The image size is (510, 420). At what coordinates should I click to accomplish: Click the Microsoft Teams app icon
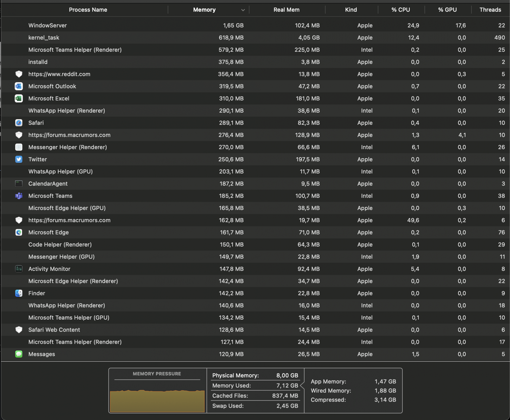(19, 196)
